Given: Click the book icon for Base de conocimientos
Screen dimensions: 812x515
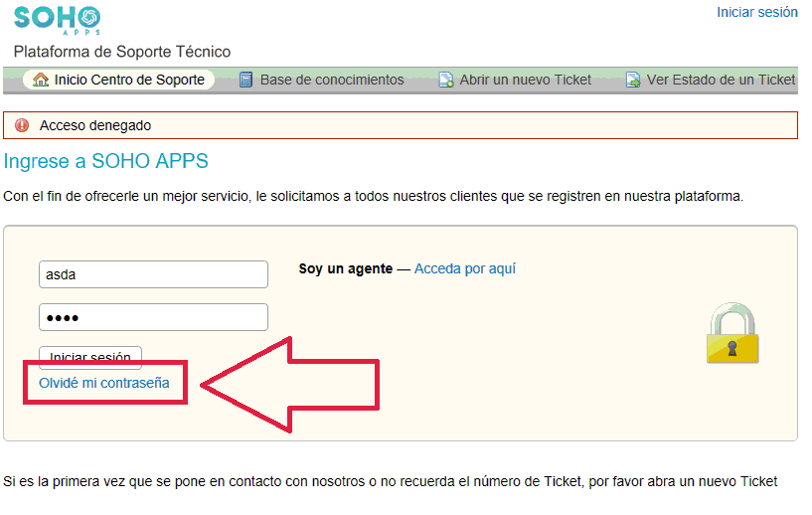Looking at the screenshot, I should point(246,80).
